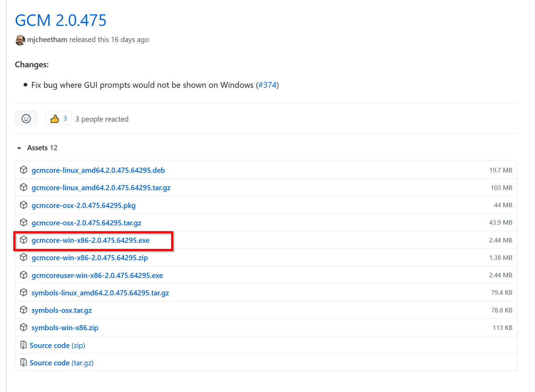Viewport: 535px width, 392px height.
Task: Collapse the Assets section triangle
Action: point(19,148)
